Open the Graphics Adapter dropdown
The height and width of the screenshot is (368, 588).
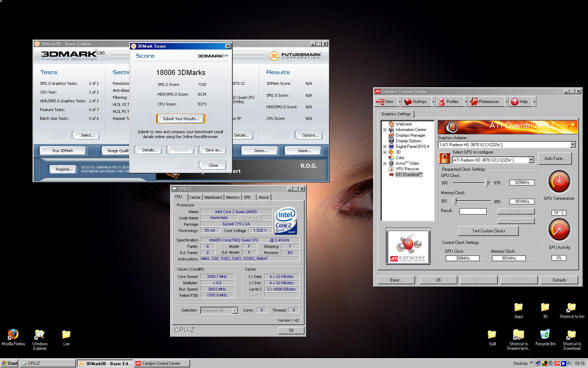[x=573, y=144]
